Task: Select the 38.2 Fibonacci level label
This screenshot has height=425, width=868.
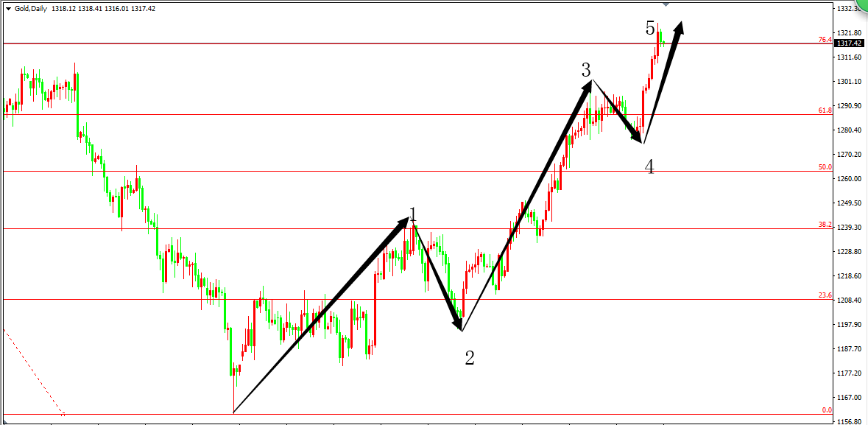Action: [x=825, y=225]
